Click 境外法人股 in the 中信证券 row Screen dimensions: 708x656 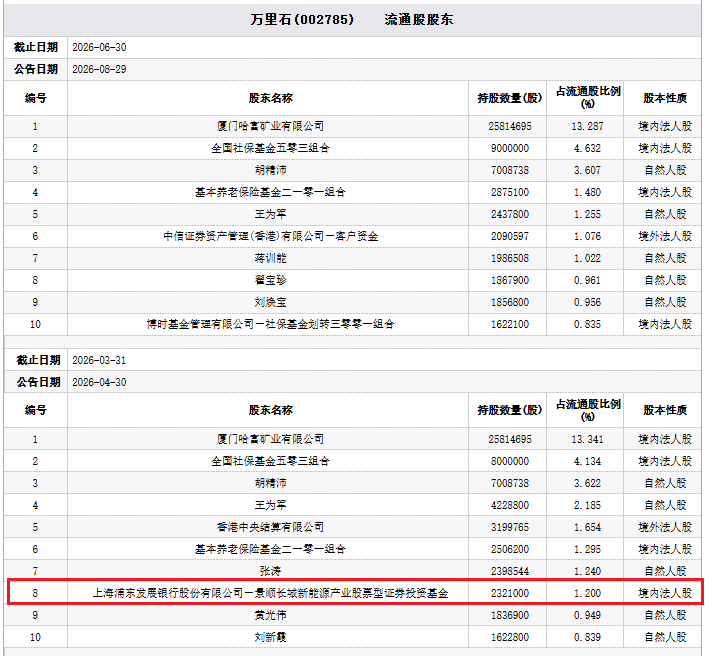(x=665, y=236)
